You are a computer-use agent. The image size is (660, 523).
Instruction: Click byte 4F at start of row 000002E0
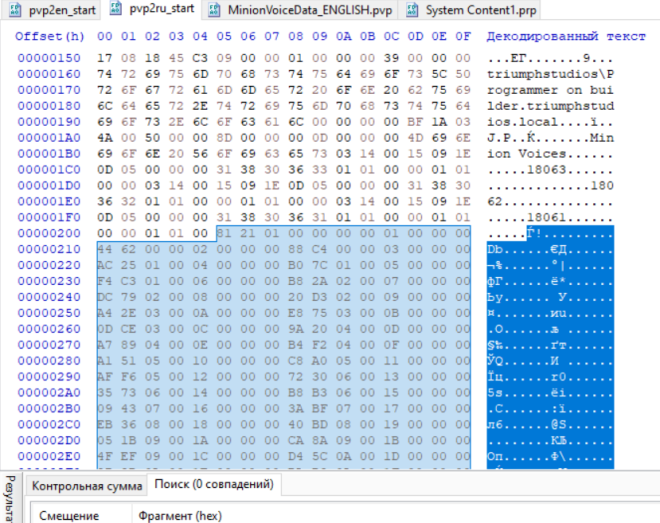pos(104,456)
